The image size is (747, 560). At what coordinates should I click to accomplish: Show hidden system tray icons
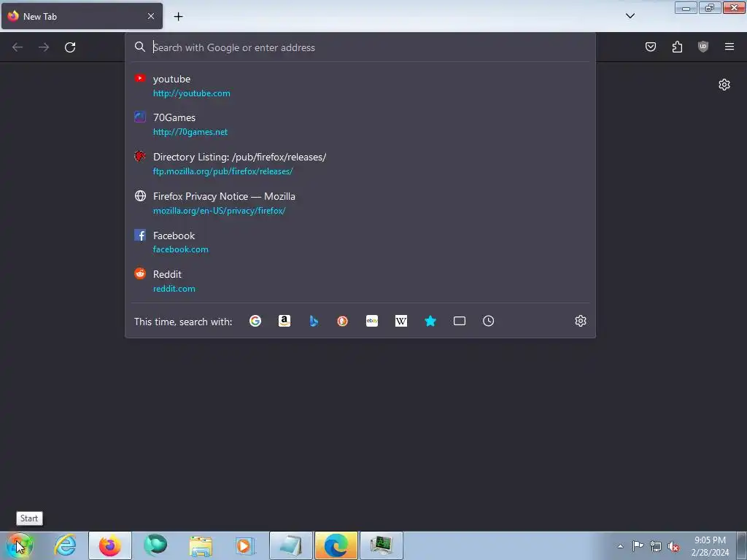620,546
